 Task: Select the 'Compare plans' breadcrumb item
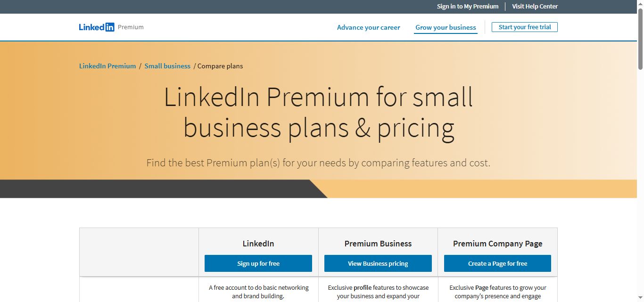220,66
